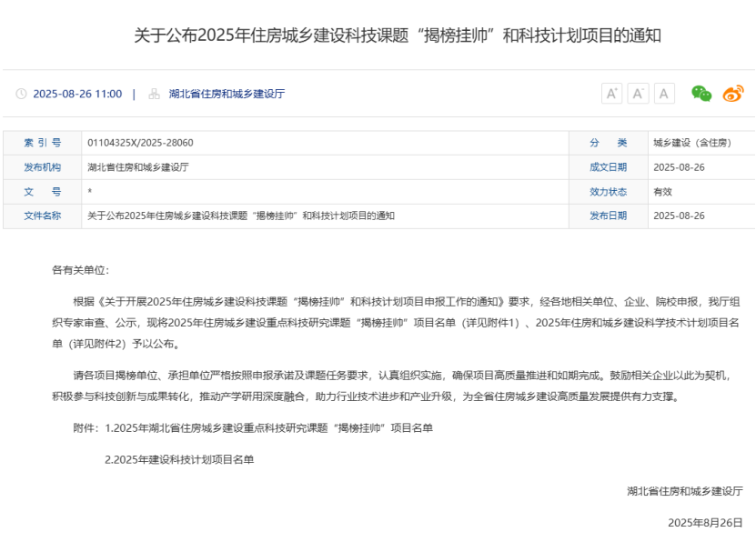Click the 发布机构 row in the table
This screenshot has width=756, height=542.
(x=42, y=167)
